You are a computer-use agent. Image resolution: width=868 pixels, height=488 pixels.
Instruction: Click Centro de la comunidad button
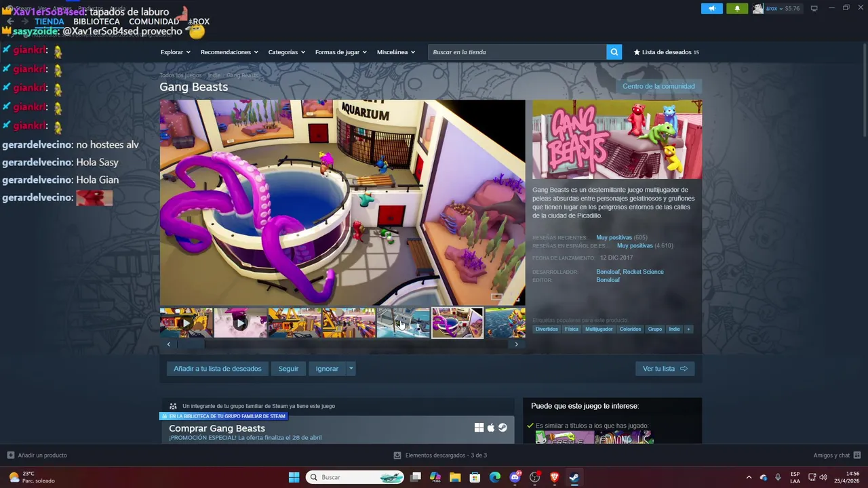pyautogui.click(x=658, y=86)
